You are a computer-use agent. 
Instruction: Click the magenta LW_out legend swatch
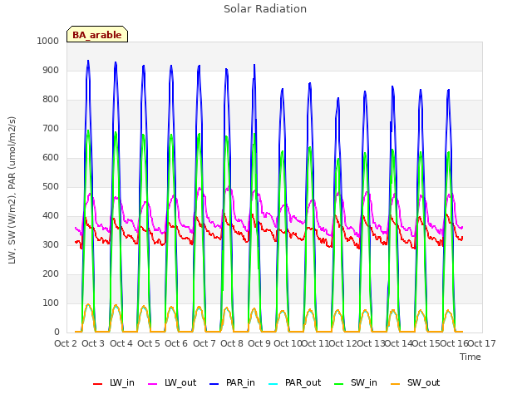pos(153,384)
